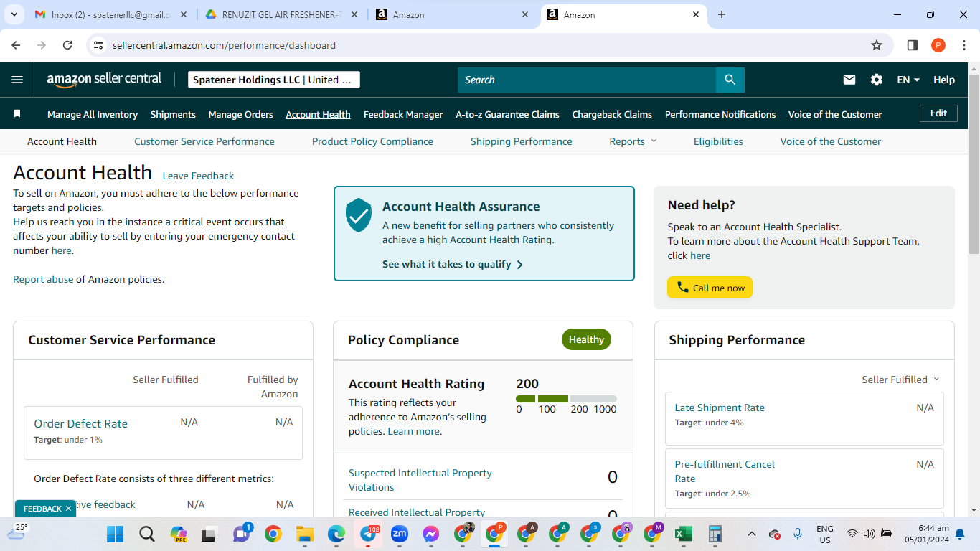Open Telegram from the taskbar
This screenshot has width=980, height=551.
click(x=368, y=534)
